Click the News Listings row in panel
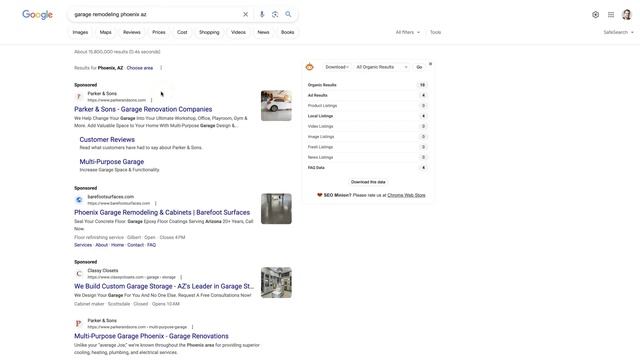640x360 pixels. (x=367, y=157)
